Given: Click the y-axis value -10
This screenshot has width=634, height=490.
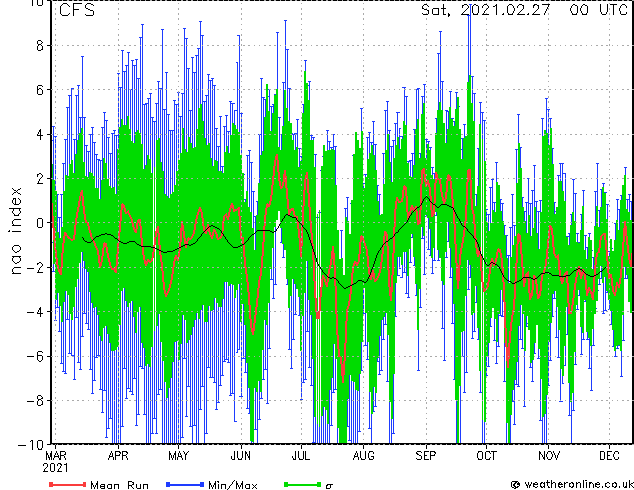Looking at the screenshot, I should [x=31, y=445].
